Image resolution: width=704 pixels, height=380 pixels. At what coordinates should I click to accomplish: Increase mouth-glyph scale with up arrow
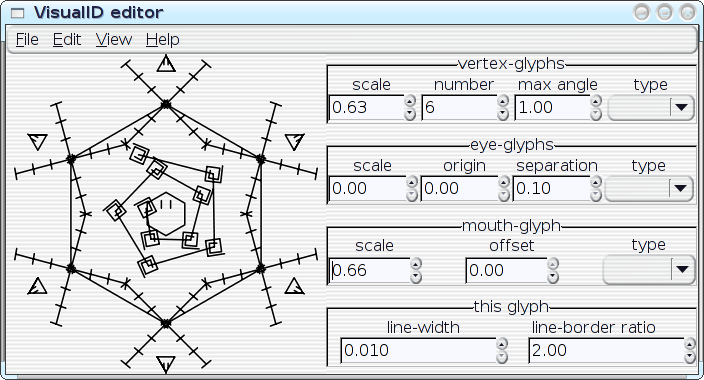coord(416,264)
